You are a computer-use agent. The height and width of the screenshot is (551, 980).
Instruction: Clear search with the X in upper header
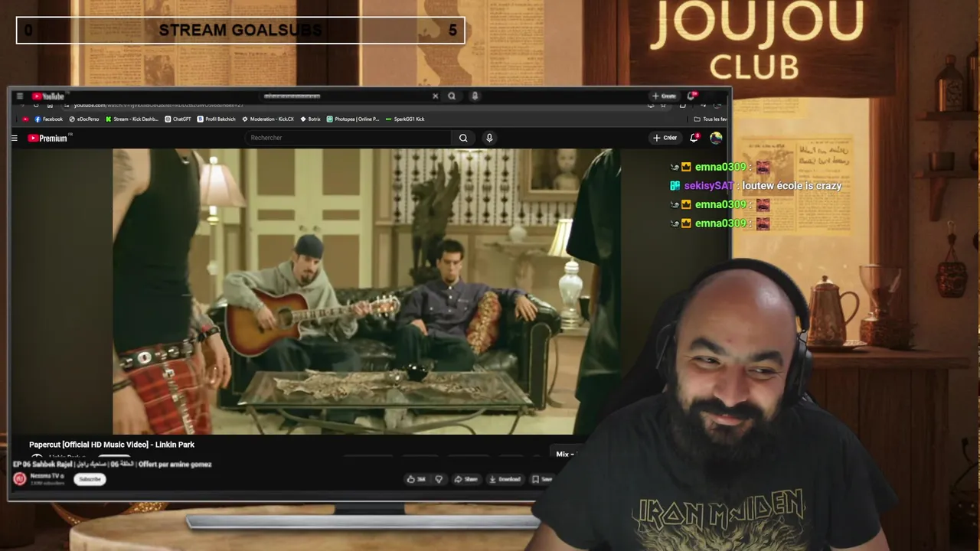click(436, 96)
